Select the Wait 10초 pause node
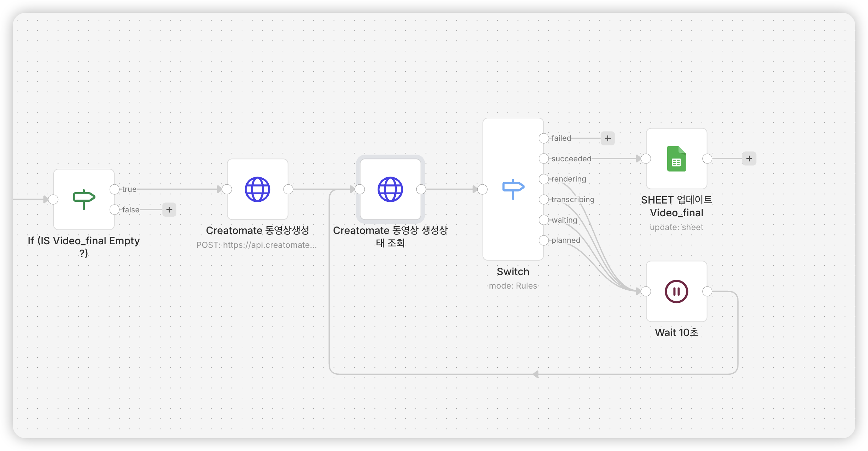The height and width of the screenshot is (451, 868). pyautogui.click(x=676, y=291)
